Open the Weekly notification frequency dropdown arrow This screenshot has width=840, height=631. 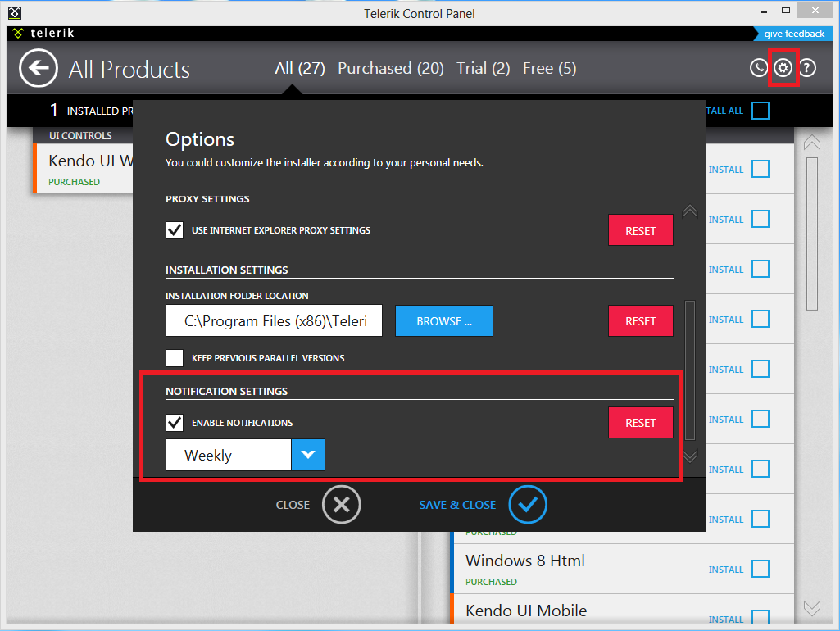(x=308, y=455)
